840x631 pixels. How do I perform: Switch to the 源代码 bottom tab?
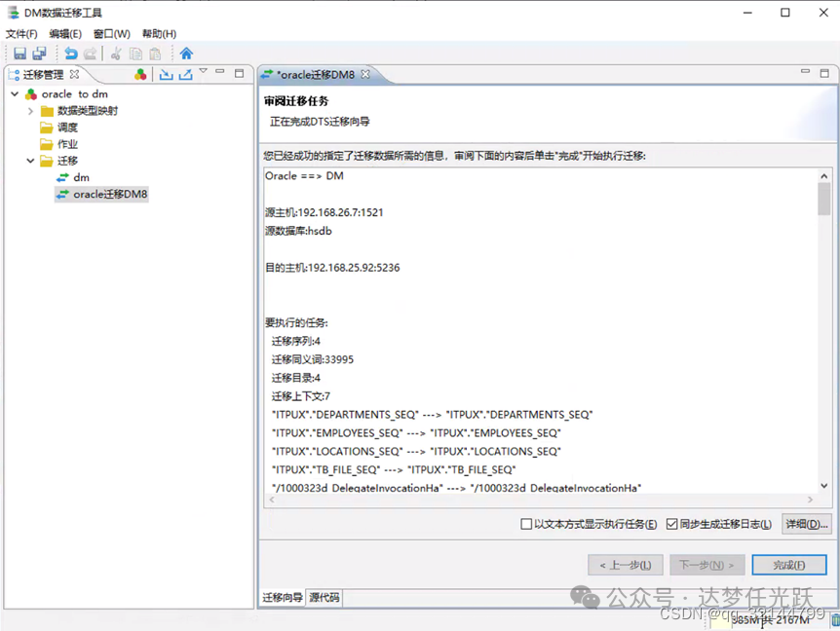(325, 597)
